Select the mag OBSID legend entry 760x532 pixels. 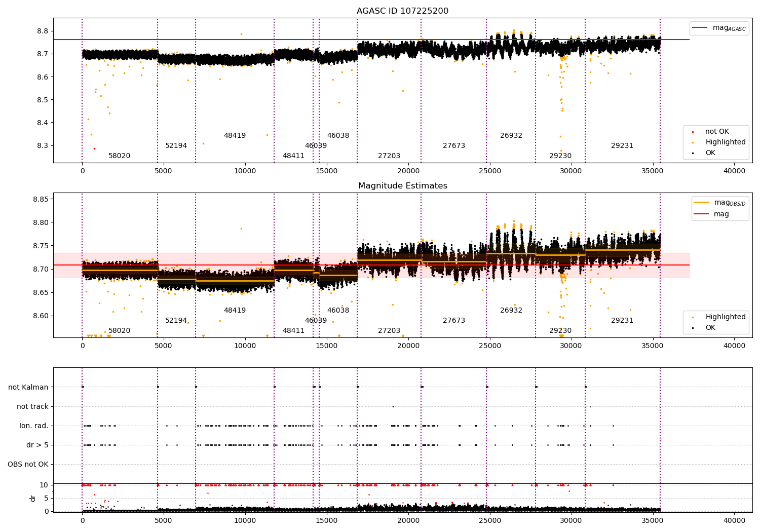720,203
